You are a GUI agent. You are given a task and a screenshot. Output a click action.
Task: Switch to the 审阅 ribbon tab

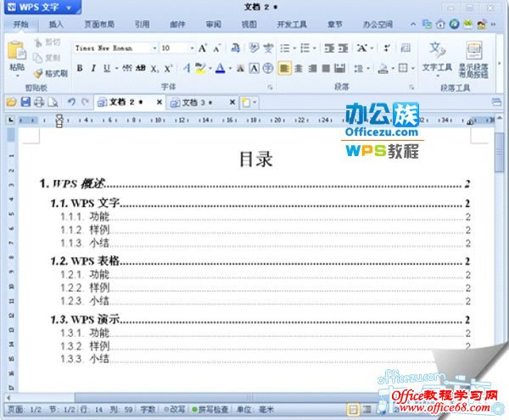click(214, 25)
